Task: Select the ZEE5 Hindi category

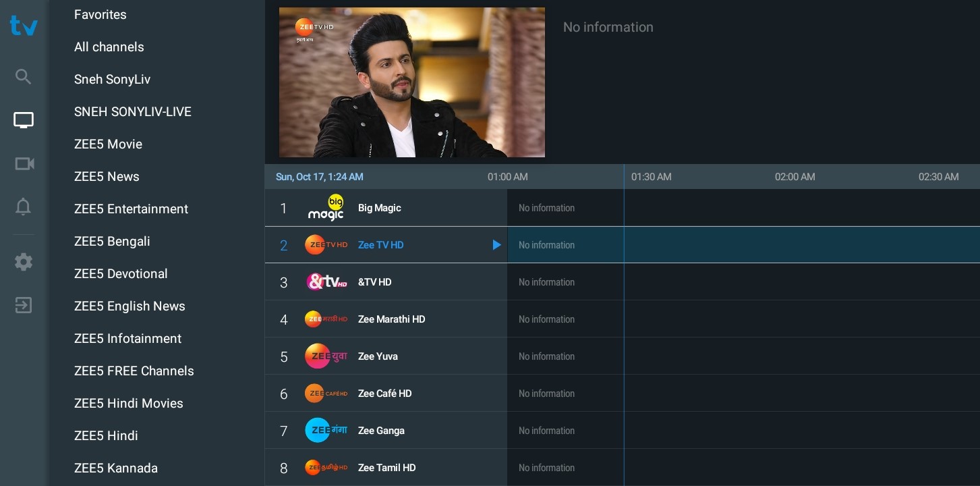Action: click(x=107, y=435)
